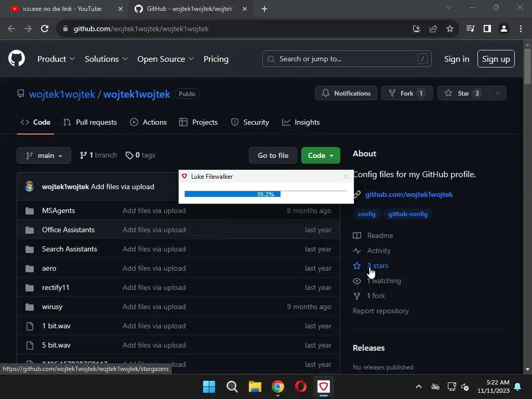Focus the Search or jump to field
Image resolution: width=532 pixels, height=399 pixels.
click(347, 59)
